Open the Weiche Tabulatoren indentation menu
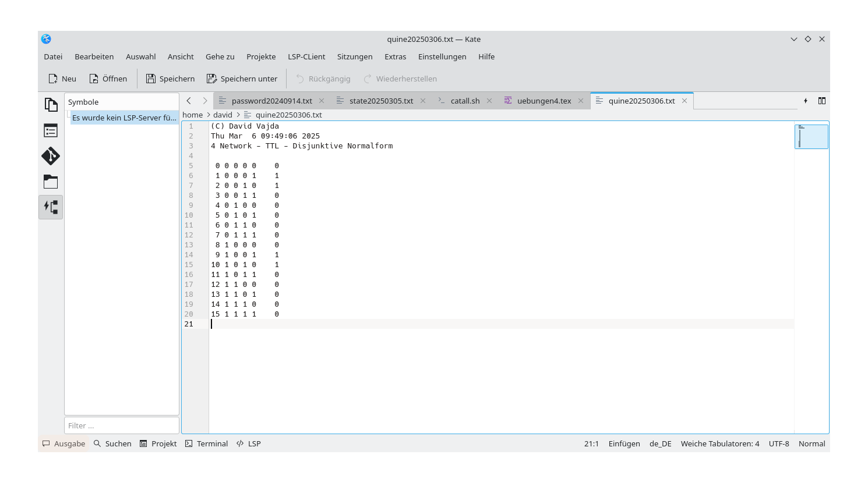The height and width of the screenshot is (497, 868). [719, 443]
